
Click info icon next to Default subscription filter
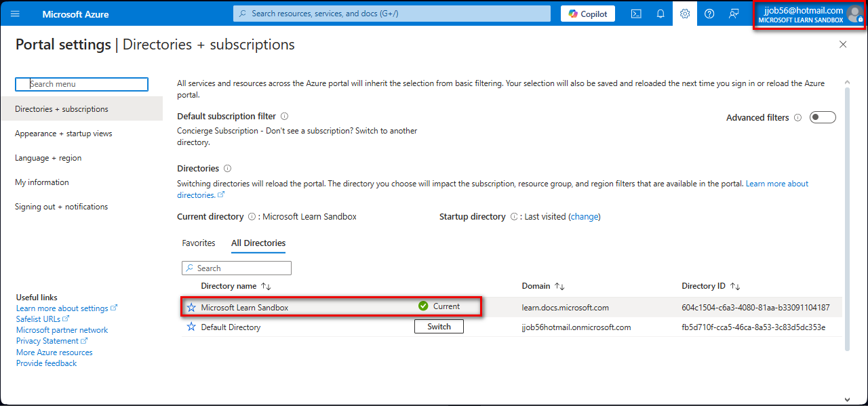point(284,117)
